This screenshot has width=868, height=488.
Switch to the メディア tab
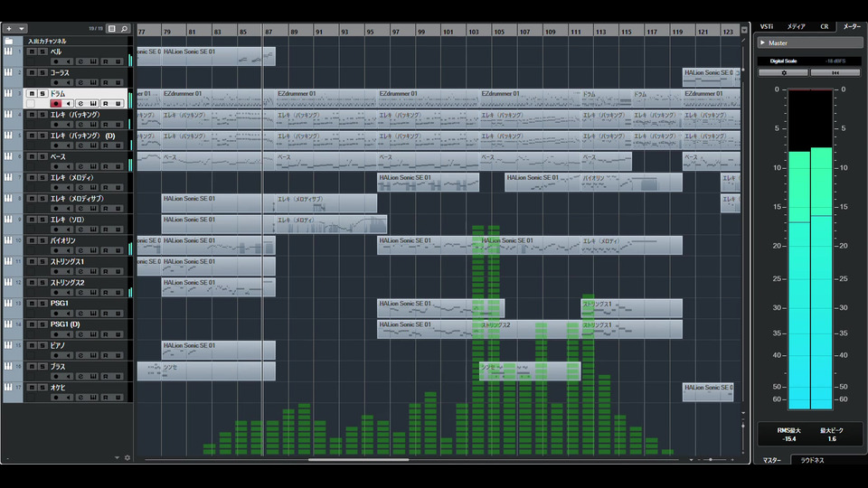coord(796,26)
